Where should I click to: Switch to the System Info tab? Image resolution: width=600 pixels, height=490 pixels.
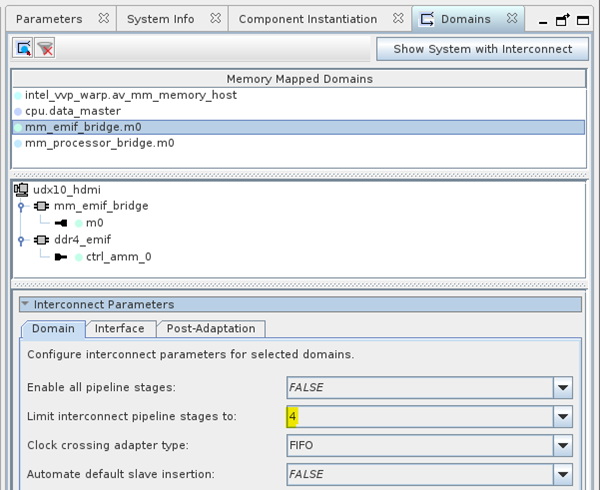click(163, 19)
